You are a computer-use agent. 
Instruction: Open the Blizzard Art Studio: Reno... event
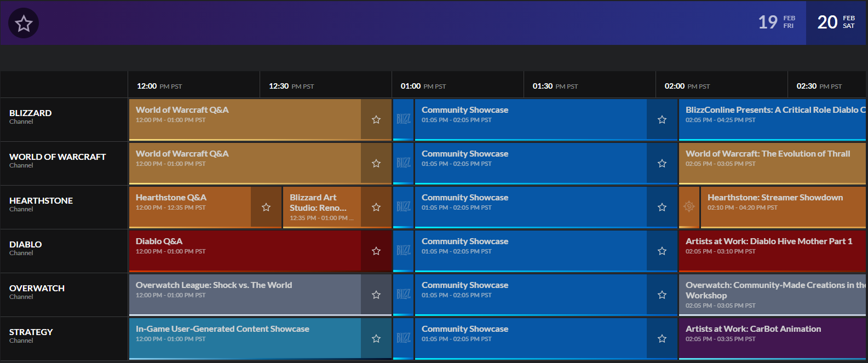(x=322, y=207)
